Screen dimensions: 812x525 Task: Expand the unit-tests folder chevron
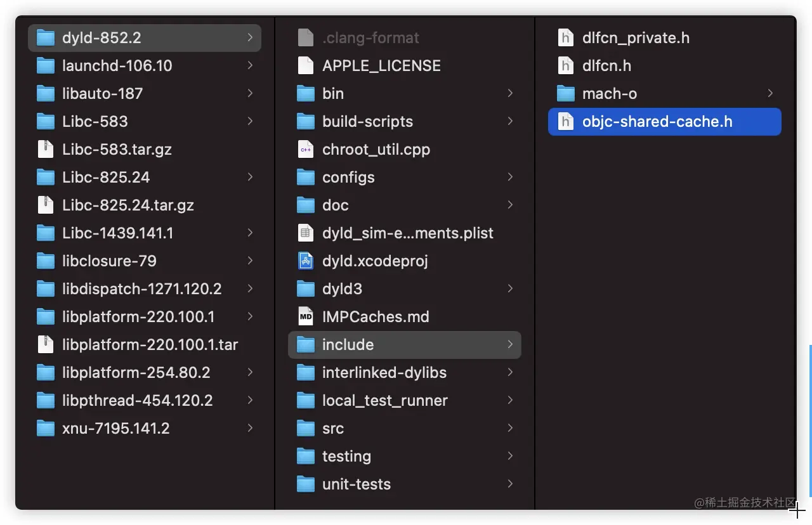pyautogui.click(x=510, y=484)
